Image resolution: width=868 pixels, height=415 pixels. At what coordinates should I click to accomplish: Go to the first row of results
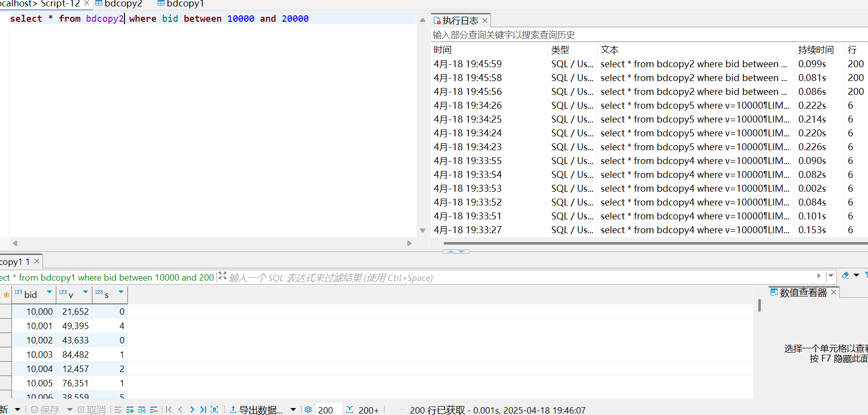[x=169, y=410]
